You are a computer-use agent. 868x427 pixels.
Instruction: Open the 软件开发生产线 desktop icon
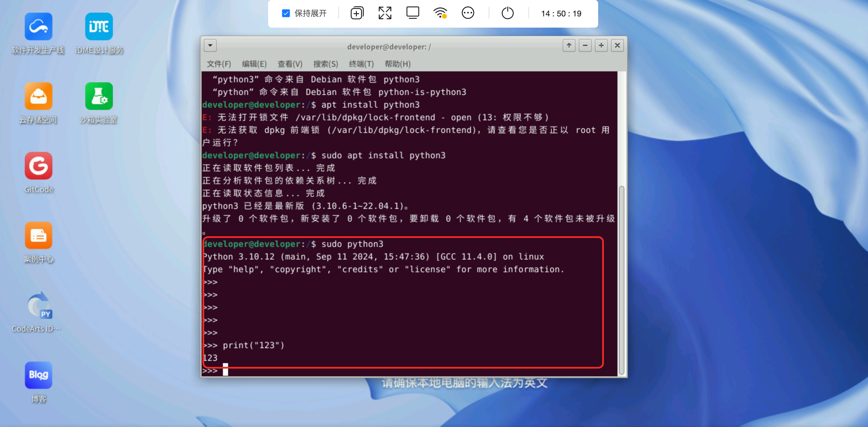coord(38,26)
